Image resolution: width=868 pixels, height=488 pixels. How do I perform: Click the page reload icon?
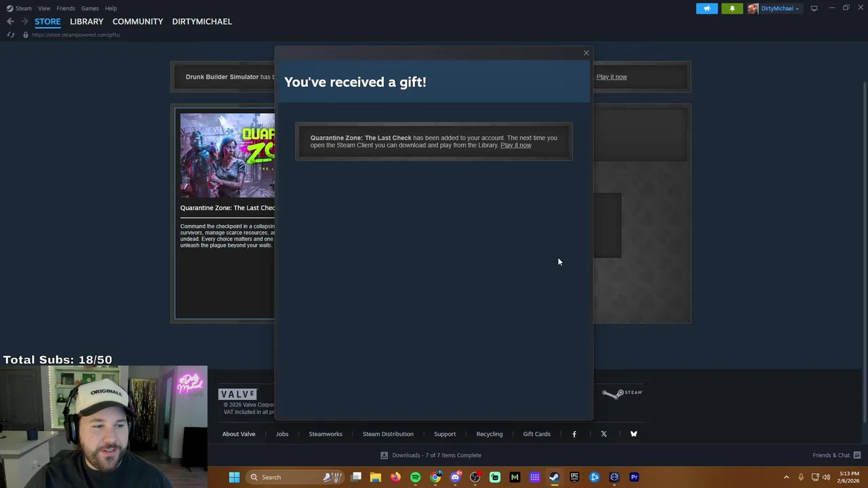11,35
